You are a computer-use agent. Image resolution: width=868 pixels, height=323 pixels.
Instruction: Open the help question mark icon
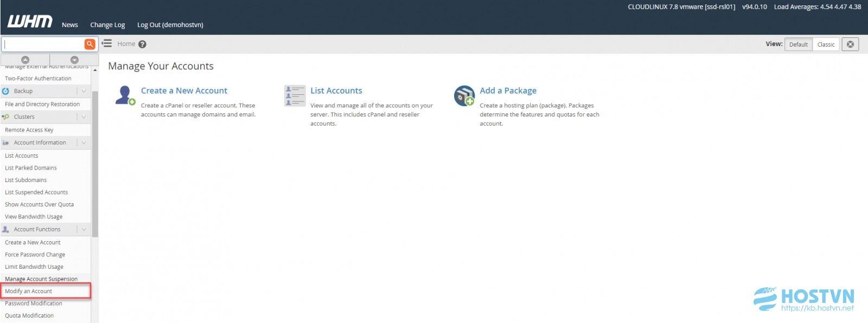(142, 44)
